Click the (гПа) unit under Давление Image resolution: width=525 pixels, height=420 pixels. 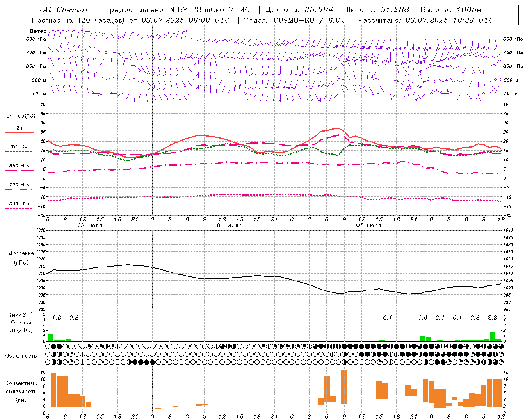click(21, 262)
